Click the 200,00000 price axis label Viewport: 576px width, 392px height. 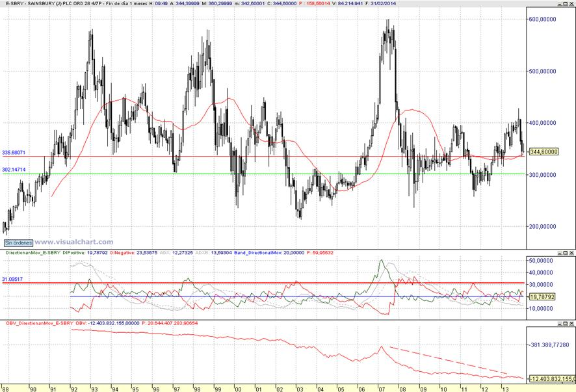[543, 227]
